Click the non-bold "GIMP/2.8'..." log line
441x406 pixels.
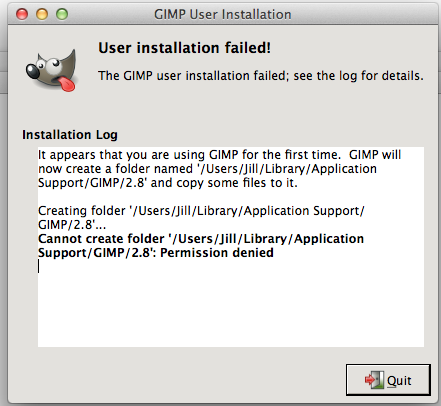(x=72, y=225)
